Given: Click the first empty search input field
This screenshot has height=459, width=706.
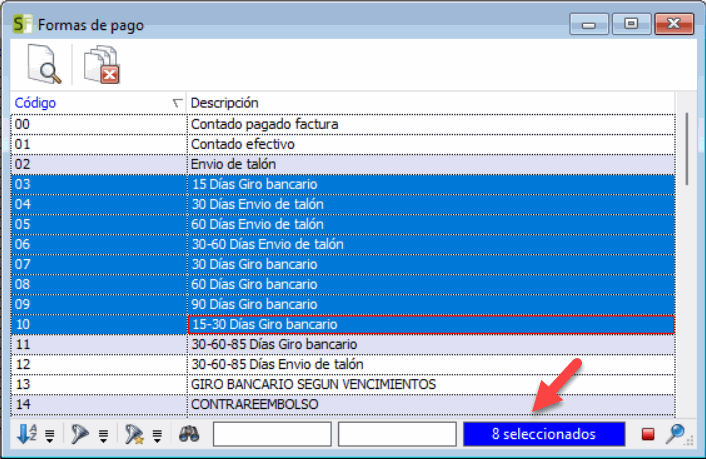Looking at the screenshot, I should tap(272, 434).
